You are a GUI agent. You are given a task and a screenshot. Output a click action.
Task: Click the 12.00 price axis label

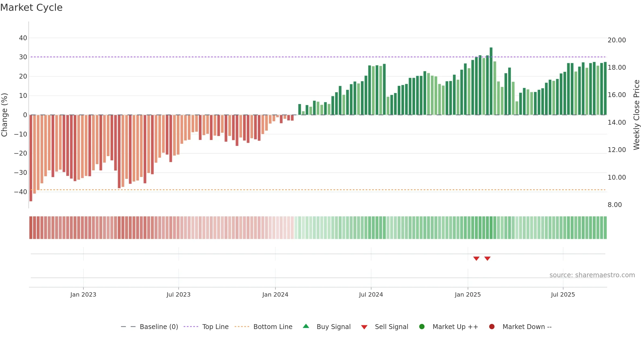click(617, 150)
